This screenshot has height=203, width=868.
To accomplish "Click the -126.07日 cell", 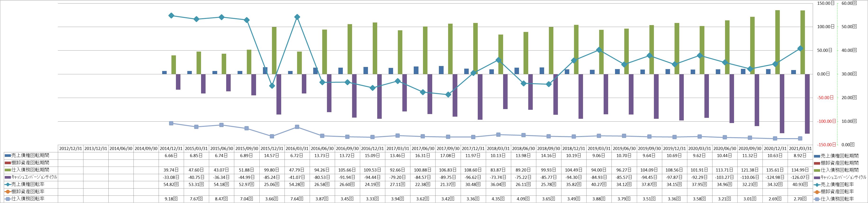I will [x=800, y=177].
